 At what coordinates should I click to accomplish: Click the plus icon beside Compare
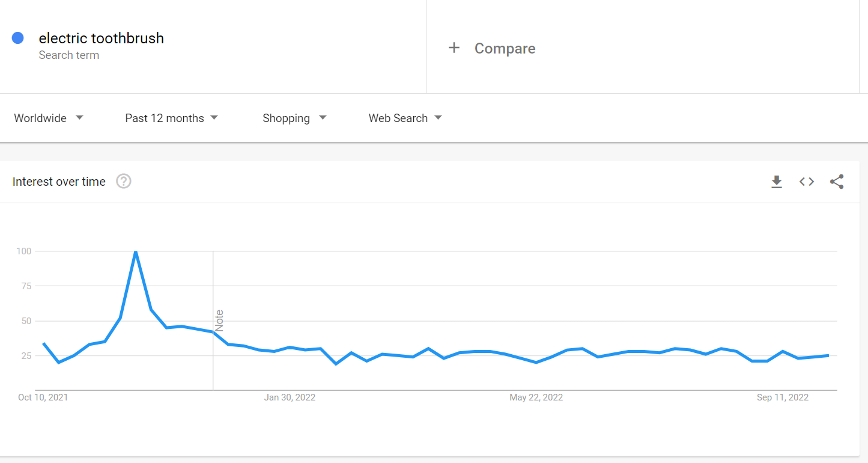click(454, 48)
